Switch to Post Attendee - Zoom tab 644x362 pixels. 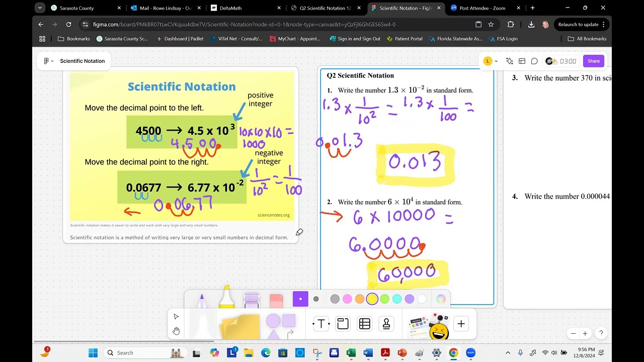point(485,8)
